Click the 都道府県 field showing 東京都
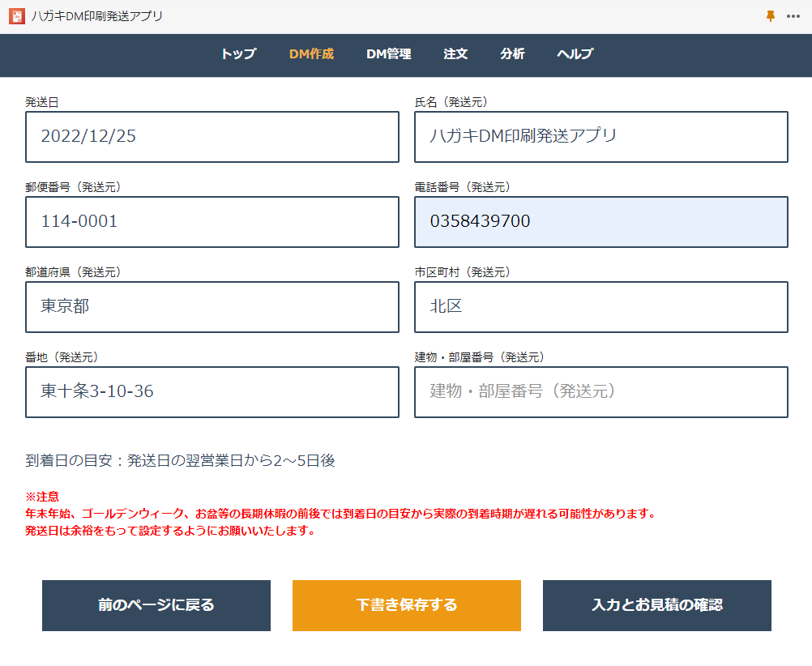This screenshot has width=812, height=666. pos(212,307)
